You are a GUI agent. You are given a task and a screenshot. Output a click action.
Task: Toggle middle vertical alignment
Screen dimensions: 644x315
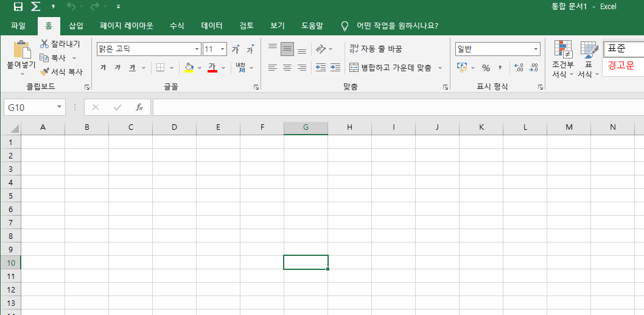point(287,49)
